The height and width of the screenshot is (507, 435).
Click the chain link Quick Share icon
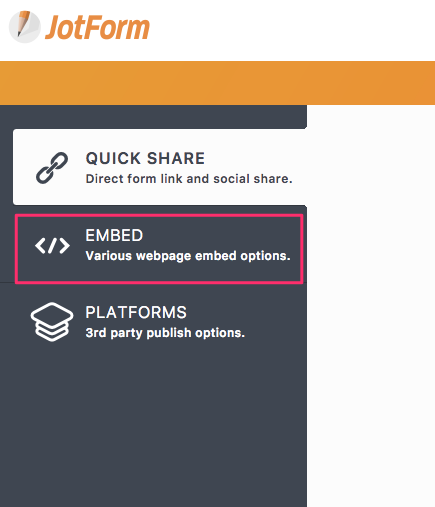(x=52, y=168)
